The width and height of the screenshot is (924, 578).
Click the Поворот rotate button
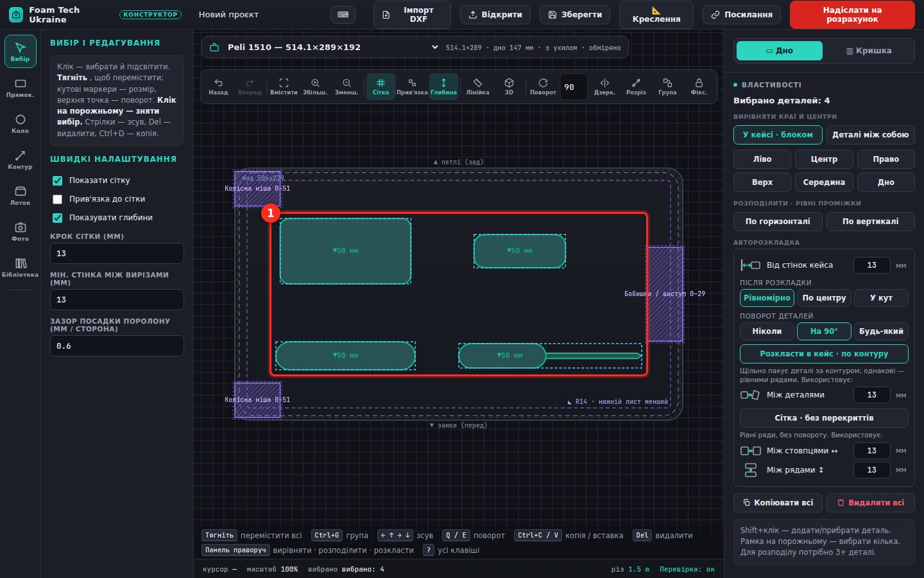[543, 87]
